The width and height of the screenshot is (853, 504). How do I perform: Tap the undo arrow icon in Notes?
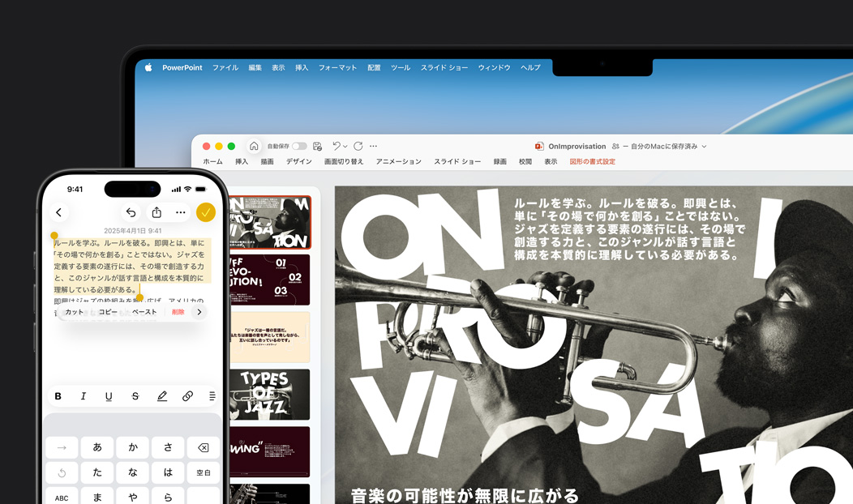[130, 212]
